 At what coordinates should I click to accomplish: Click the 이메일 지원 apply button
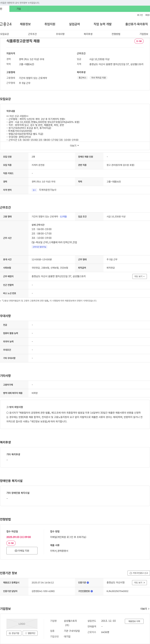(22, 551)
